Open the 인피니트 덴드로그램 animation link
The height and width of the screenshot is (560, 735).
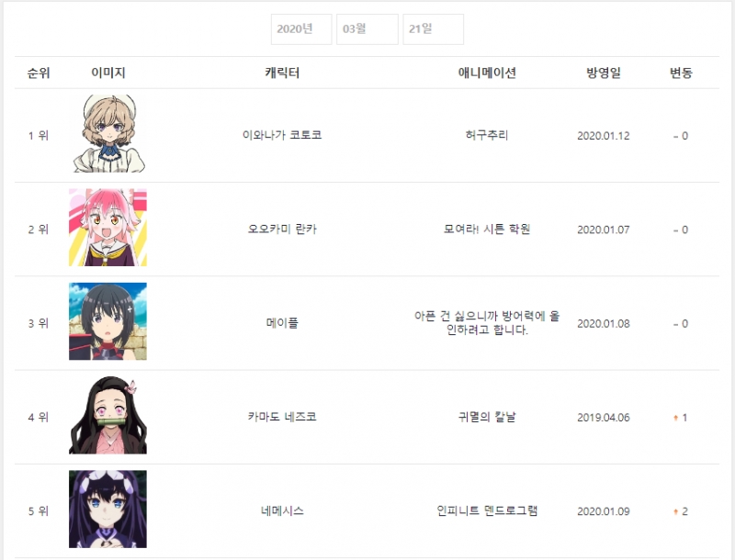[487, 510]
